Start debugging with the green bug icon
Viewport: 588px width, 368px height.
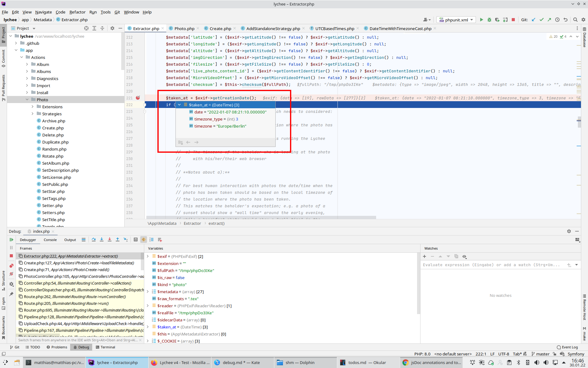click(489, 20)
